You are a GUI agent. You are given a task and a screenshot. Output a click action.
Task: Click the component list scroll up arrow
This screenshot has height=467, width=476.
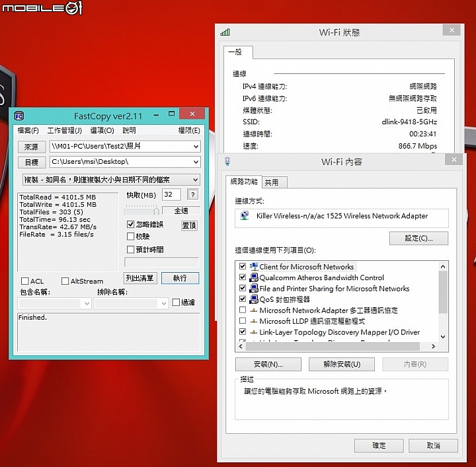[x=443, y=267]
